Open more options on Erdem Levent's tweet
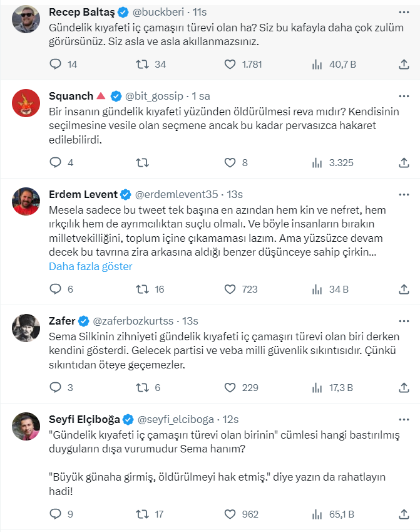This screenshot has height=532, width=420. 404,194
